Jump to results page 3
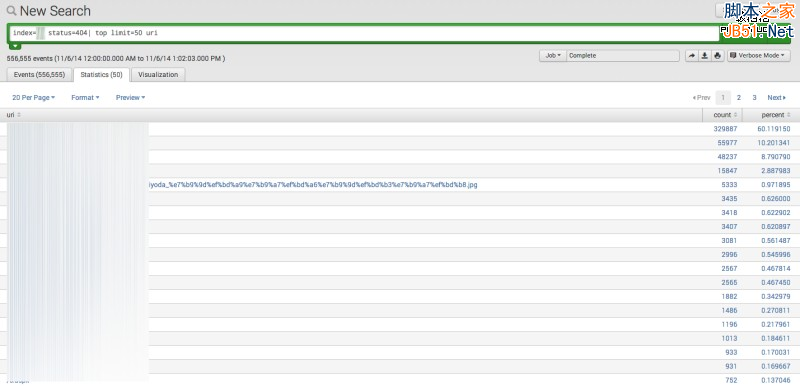 coord(754,97)
